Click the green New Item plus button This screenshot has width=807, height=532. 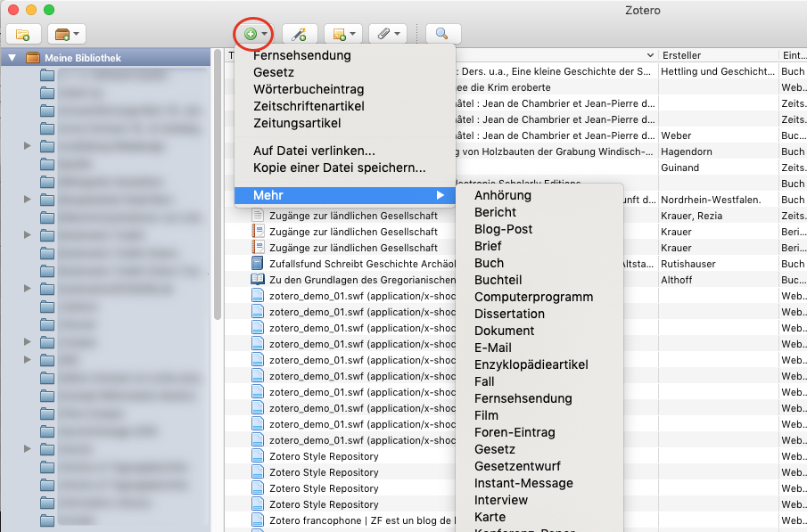pyautogui.click(x=251, y=34)
